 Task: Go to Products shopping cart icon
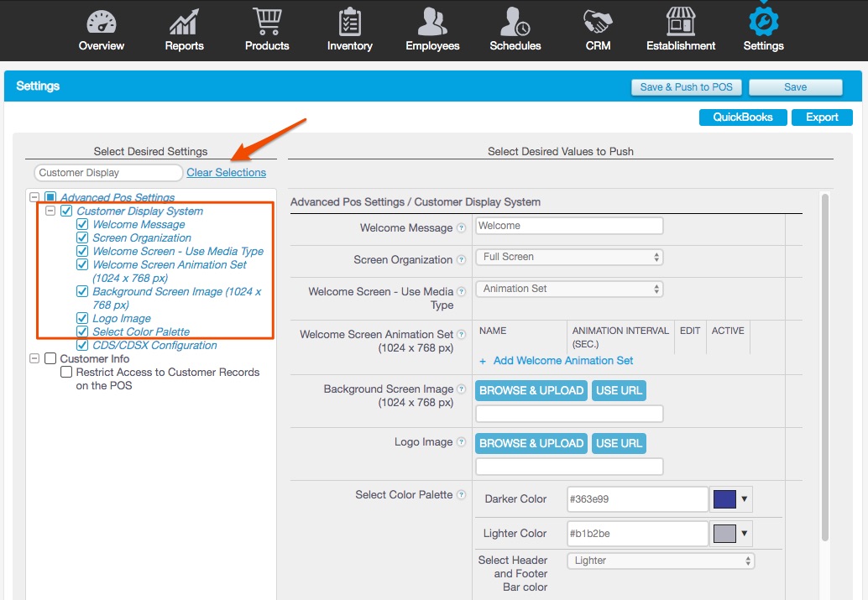click(266, 23)
